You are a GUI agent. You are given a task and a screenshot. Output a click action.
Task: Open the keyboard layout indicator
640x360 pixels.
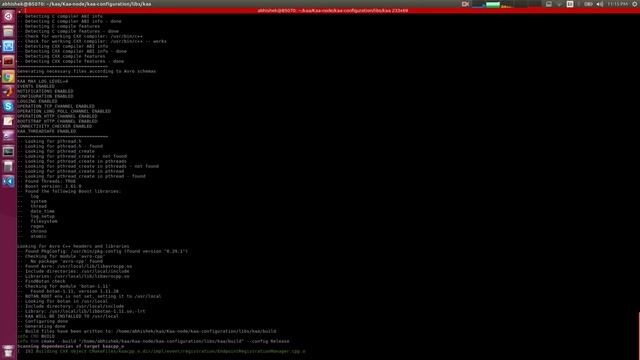tap(570, 4)
